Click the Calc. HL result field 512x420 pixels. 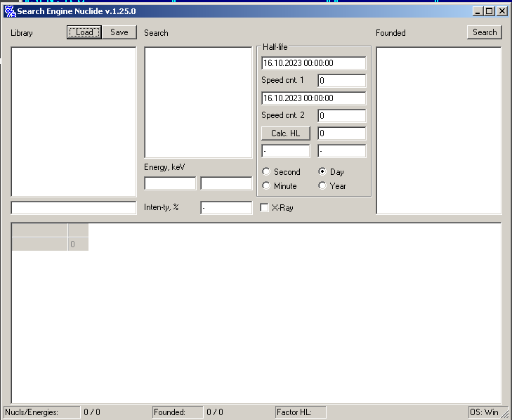click(x=341, y=133)
